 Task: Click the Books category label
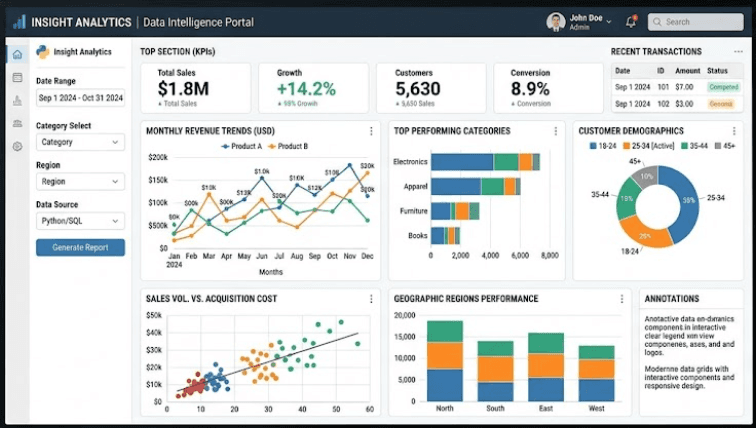418,236
